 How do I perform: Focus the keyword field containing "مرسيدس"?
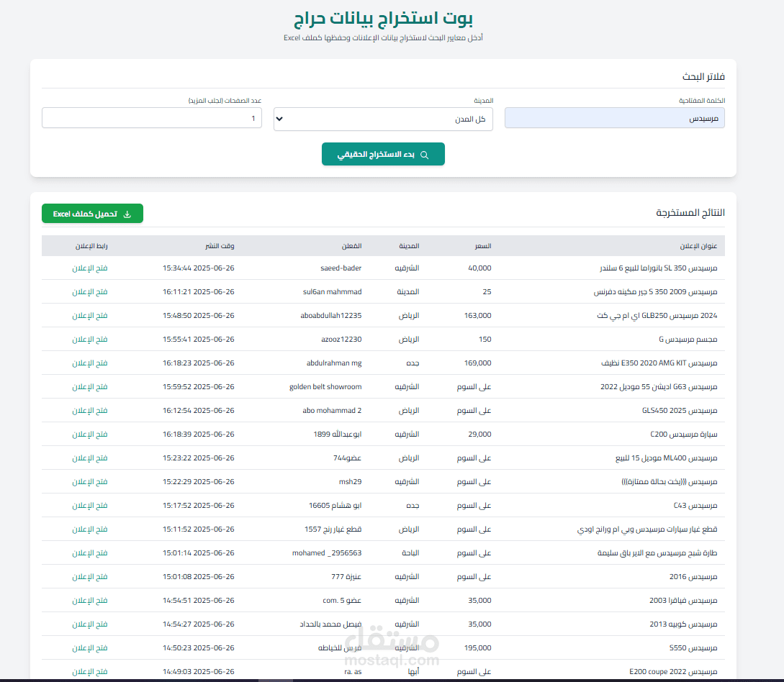615,118
